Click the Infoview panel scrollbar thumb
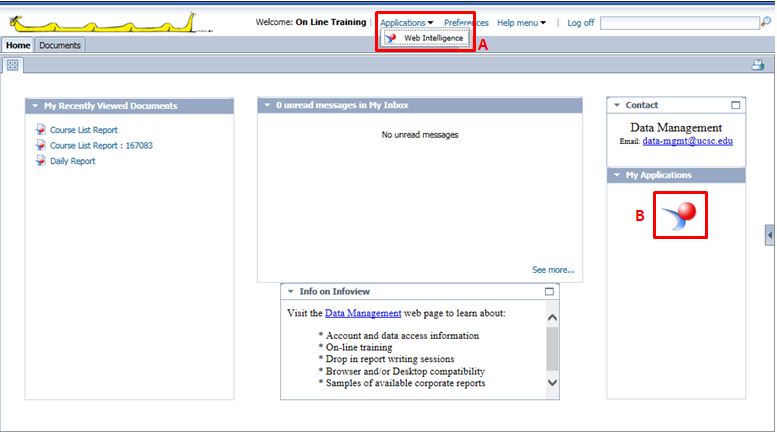This screenshot has height=433, width=777. [552, 348]
